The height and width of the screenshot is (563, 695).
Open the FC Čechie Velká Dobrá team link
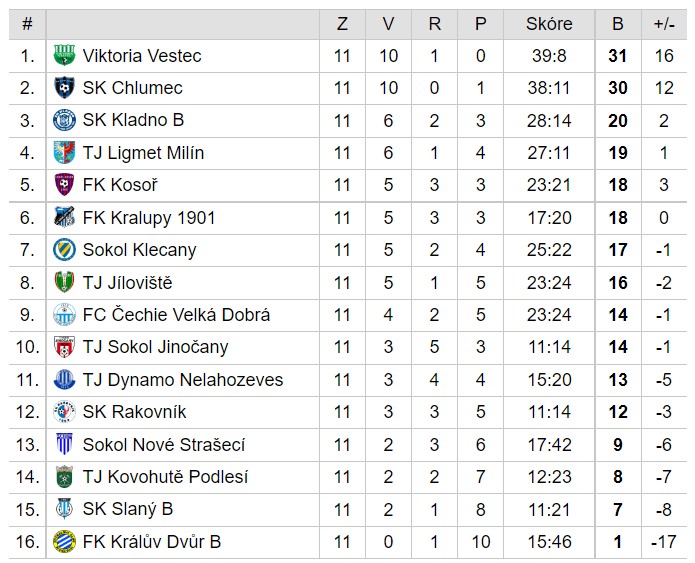pyautogui.click(x=176, y=315)
